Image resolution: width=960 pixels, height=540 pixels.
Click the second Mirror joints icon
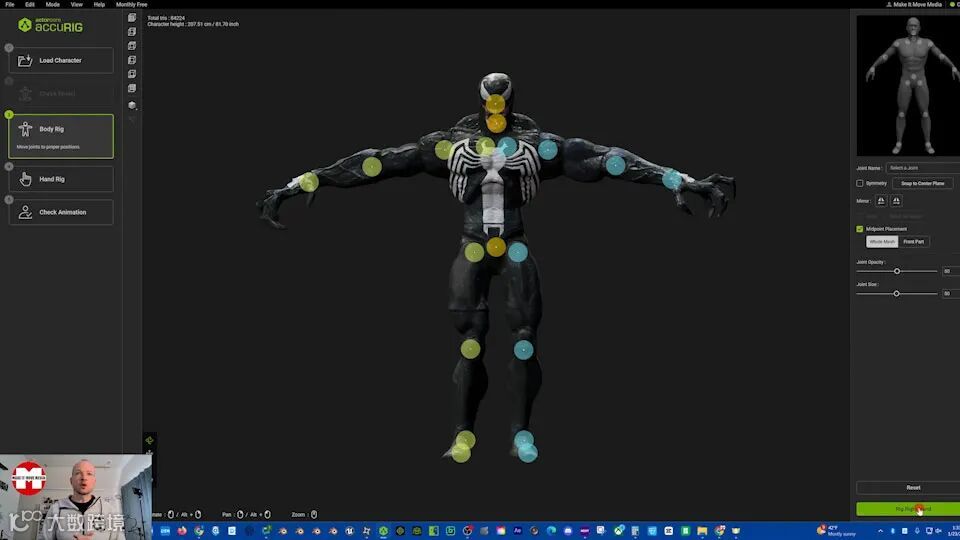tap(896, 201)
